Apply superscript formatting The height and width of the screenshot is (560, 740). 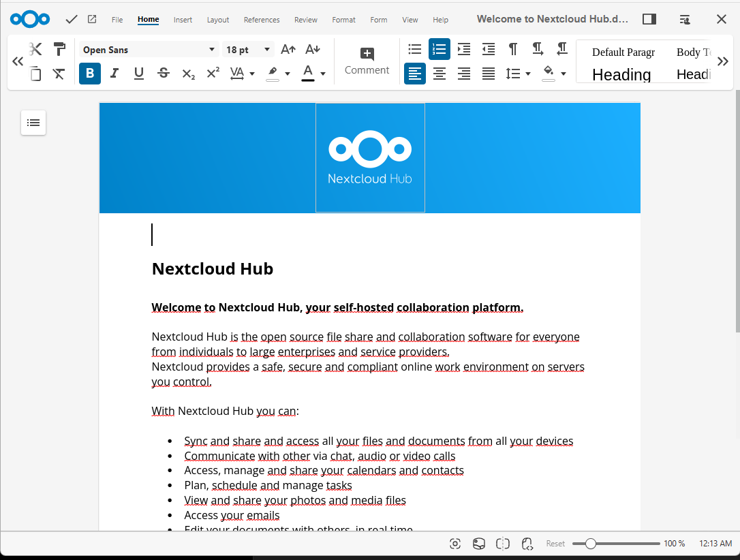(x=213, y=74)
